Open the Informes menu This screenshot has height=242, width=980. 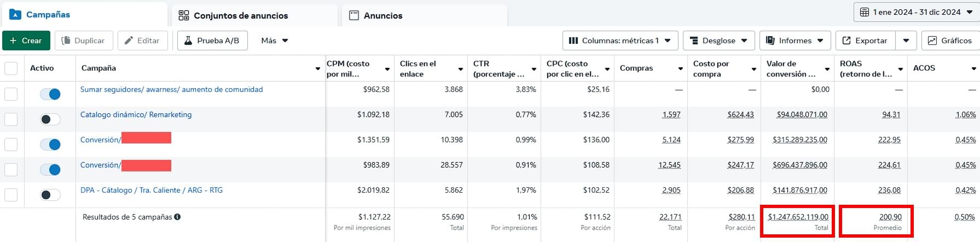pos(795,41)
